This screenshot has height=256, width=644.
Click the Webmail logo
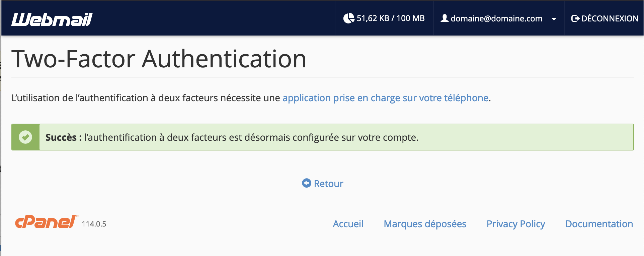coord(52,19)
